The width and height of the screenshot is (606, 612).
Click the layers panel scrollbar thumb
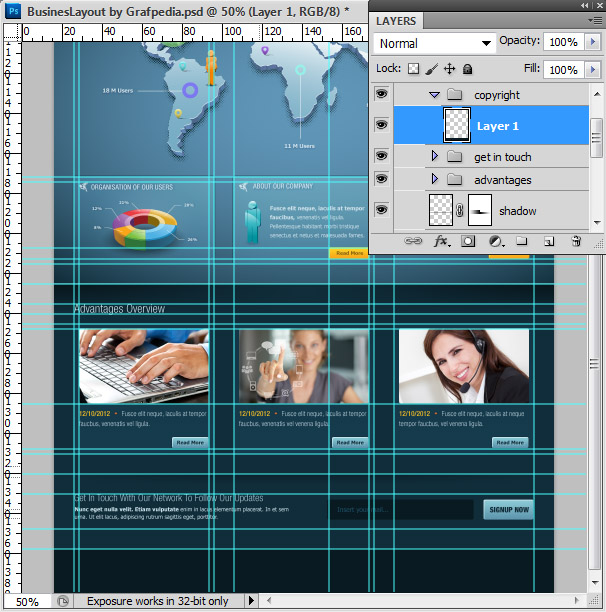596,137
